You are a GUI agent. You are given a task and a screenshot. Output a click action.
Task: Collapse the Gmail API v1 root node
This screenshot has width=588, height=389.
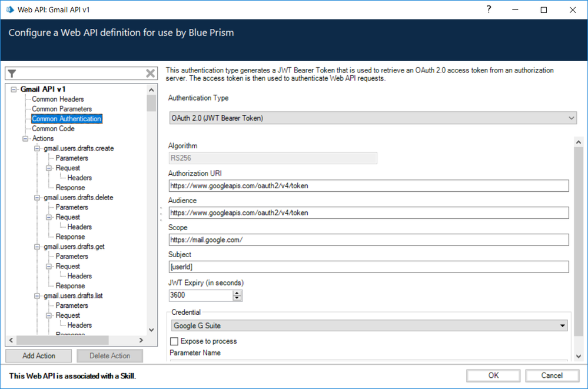14,89
